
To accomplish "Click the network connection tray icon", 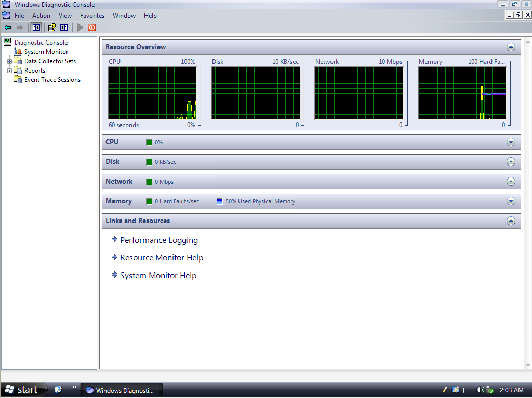I will click(489, 390).
